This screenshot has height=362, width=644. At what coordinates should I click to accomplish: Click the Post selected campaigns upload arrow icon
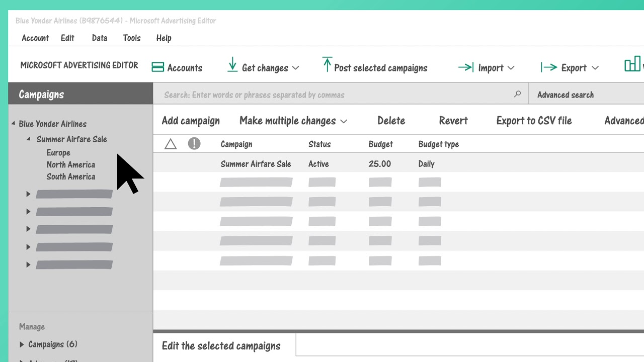(327, 64)
